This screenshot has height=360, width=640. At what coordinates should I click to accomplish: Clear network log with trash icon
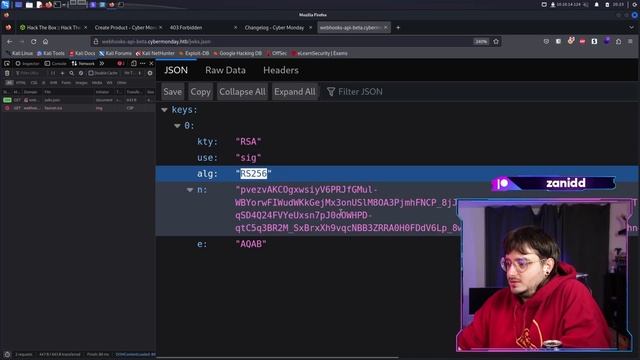7,73
